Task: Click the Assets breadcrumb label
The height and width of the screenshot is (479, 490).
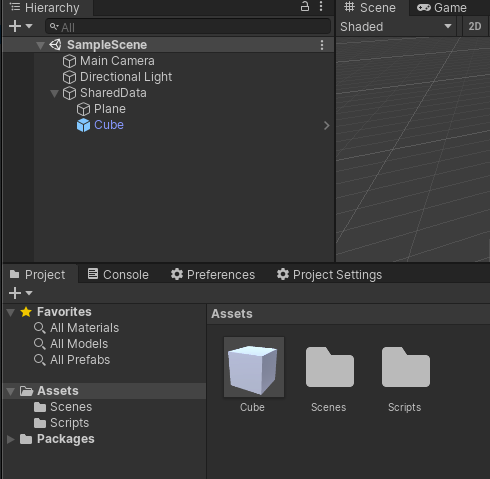Action: (232, 314)
